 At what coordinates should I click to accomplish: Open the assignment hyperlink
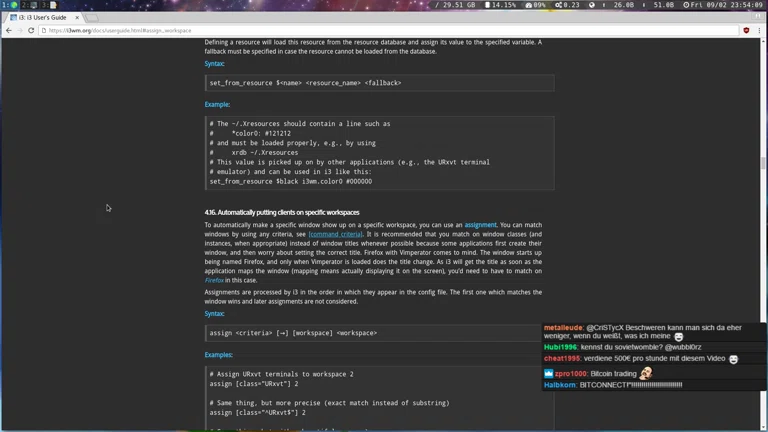[x=480, y=225]
